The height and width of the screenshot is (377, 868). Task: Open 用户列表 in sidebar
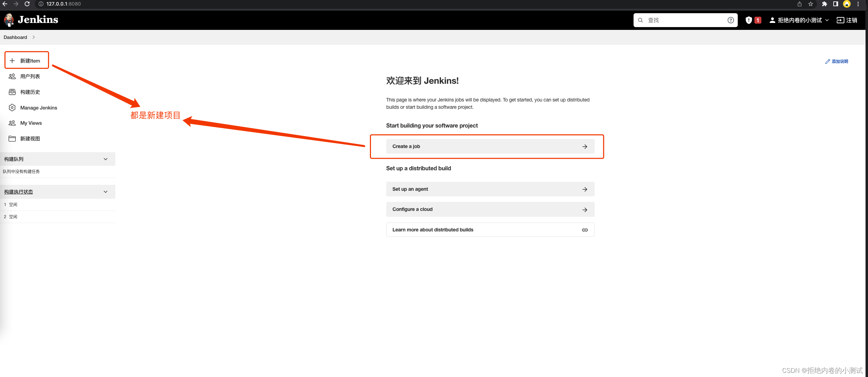click(x=30, y=76)
